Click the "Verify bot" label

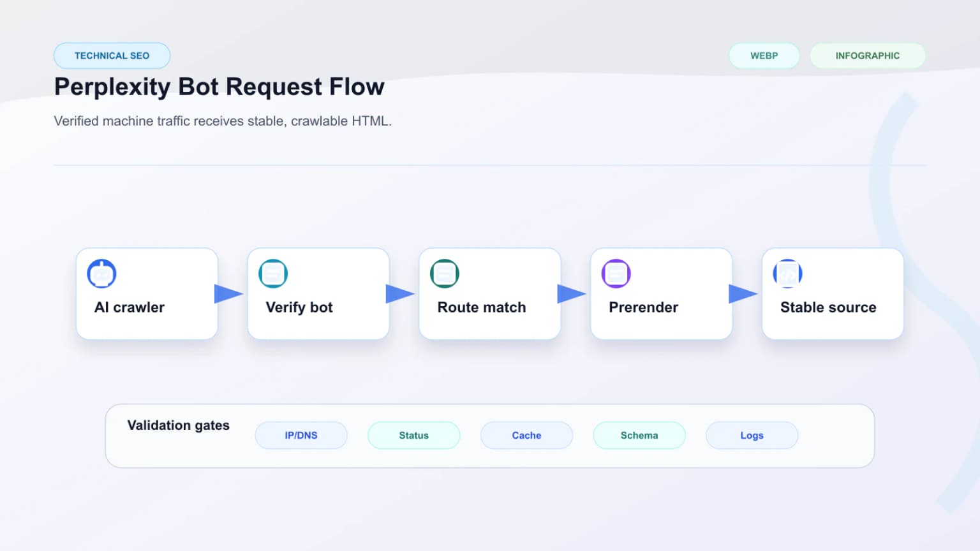click(x=299, y=307)
